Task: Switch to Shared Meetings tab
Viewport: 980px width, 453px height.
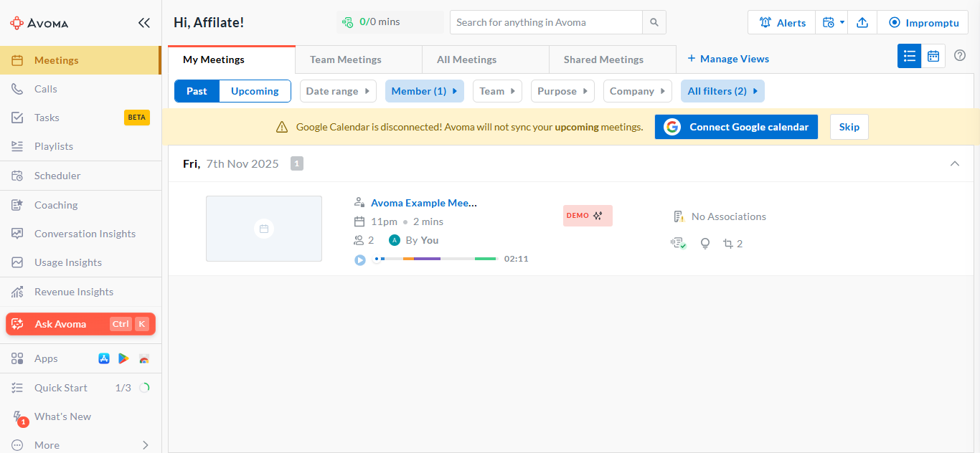Action: coord(613,59)
